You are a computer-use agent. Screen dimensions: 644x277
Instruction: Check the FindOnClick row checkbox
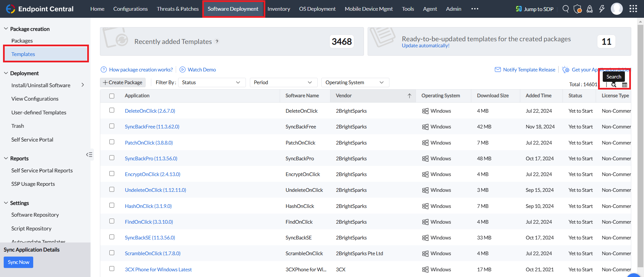point(112,221)
